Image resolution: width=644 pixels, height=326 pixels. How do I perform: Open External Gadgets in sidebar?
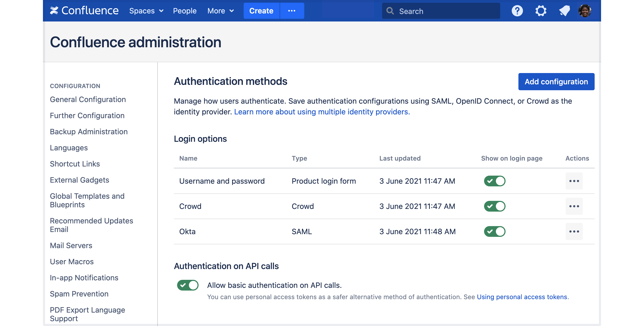[79, 180]
